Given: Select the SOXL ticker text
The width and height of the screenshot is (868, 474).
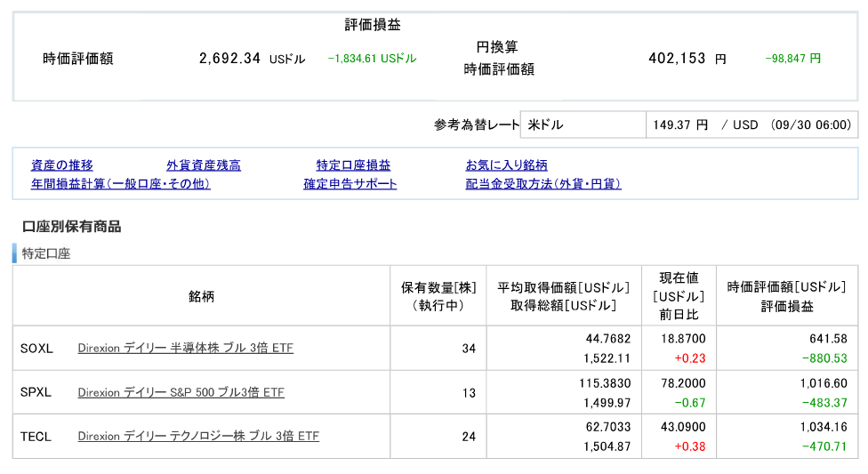Looking at the screenshot, I should click(36, 349).
